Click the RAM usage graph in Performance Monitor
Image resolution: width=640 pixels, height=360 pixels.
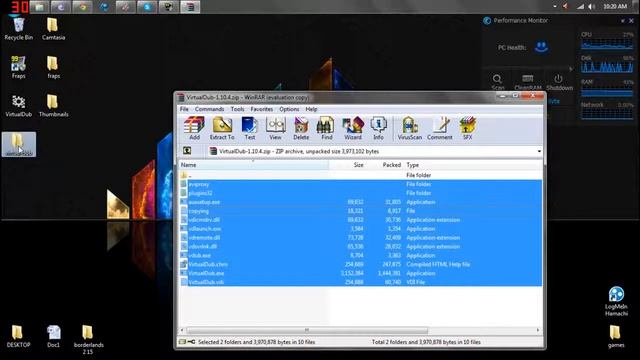(x=607, y=91)
